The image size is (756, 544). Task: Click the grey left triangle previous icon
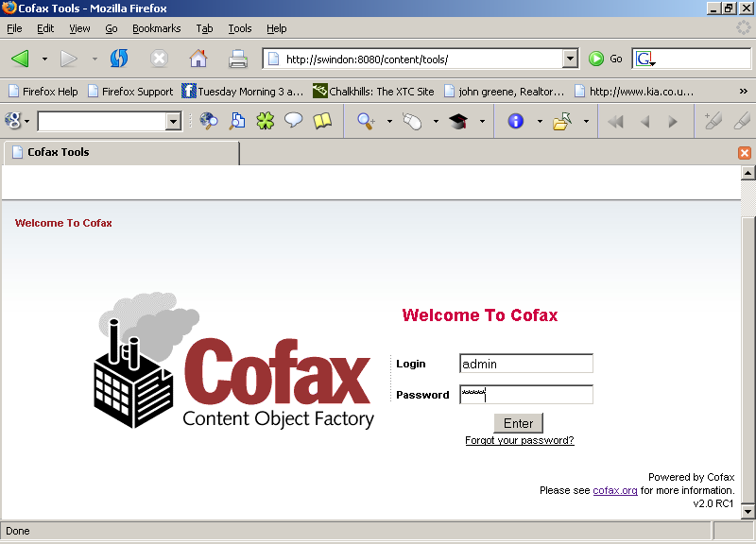click(x=644, y=122)
